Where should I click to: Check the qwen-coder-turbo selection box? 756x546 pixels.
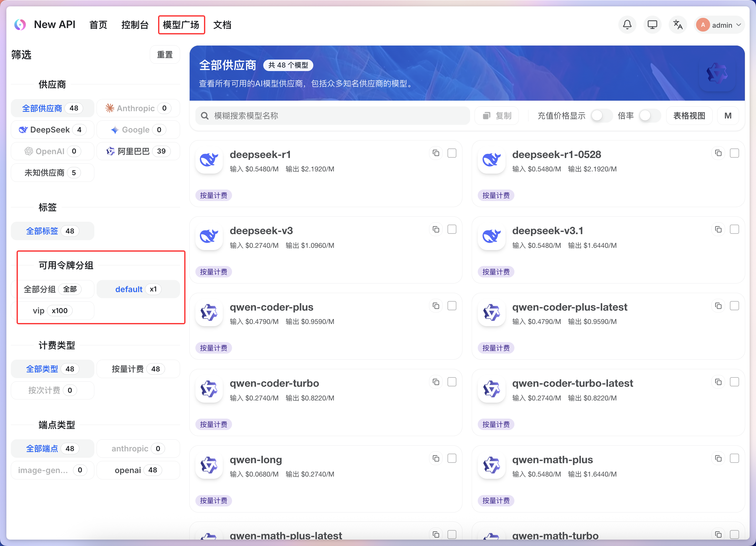coord(452,382)
